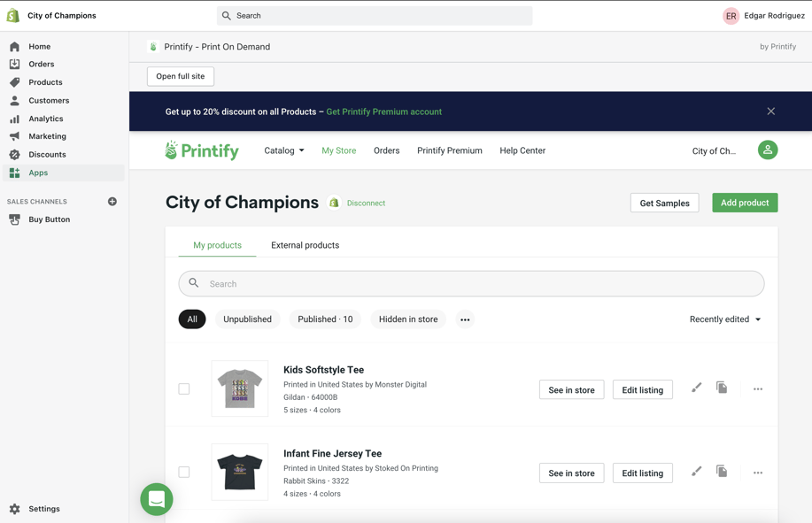The width and height of the screenshot is (812, 523).
Task: Click the Get Printify Premium account link
Action: pos(383,112)
